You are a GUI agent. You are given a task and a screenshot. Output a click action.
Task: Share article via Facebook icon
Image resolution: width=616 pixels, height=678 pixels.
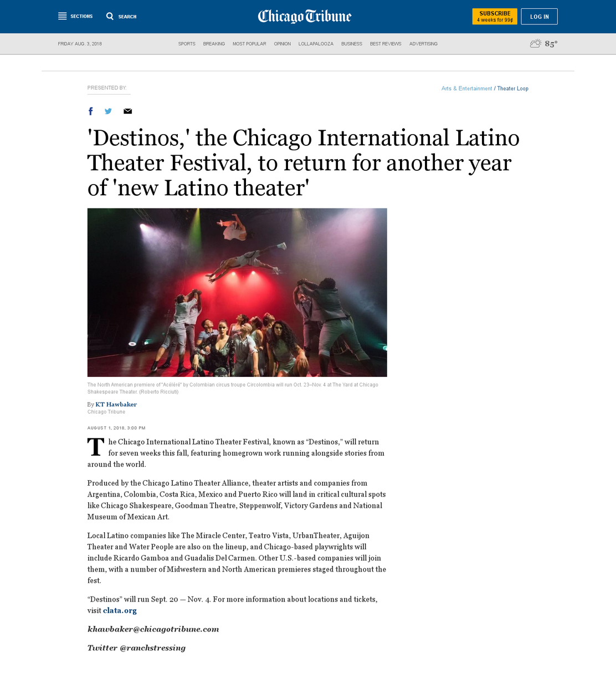pos(91,111)
